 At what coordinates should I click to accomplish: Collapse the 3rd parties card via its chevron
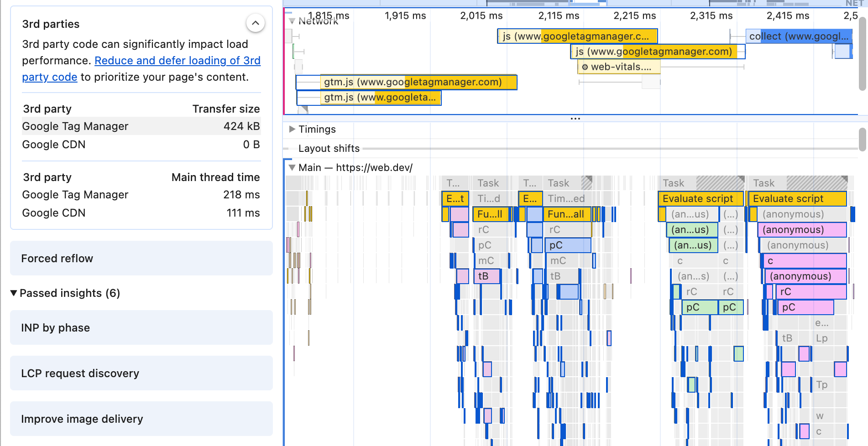coord(256,23)
